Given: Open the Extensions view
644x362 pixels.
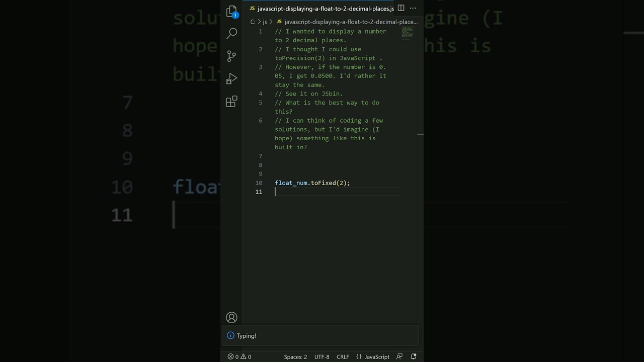Looking at the screenshot, I should (x=231, y=102).
